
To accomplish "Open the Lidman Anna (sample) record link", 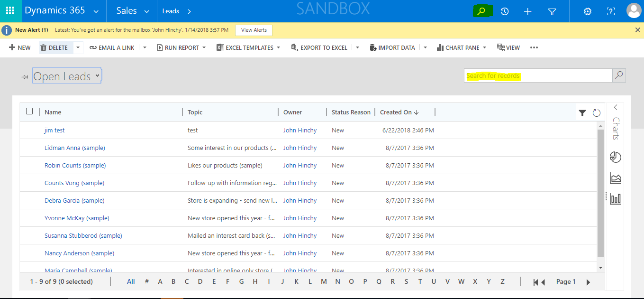I will (74, 148).
